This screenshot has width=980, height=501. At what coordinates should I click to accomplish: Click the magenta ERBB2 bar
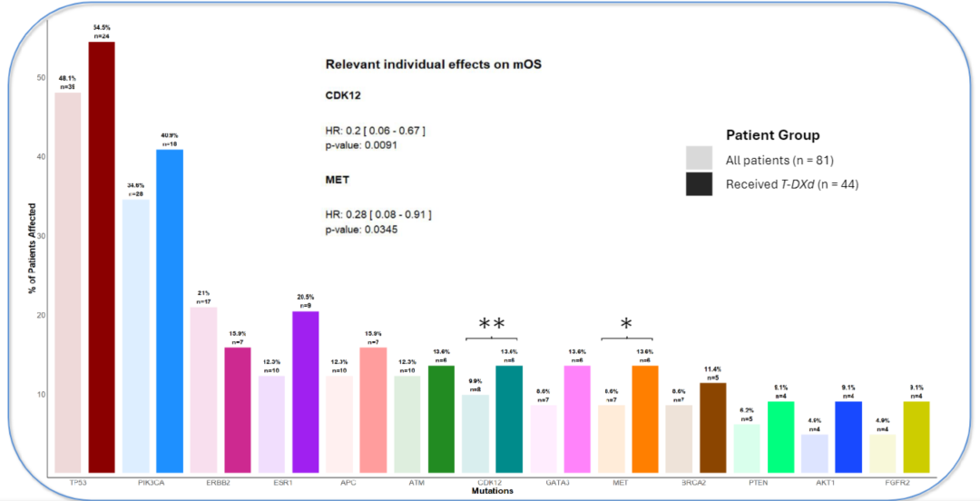(x=238, y=409)
